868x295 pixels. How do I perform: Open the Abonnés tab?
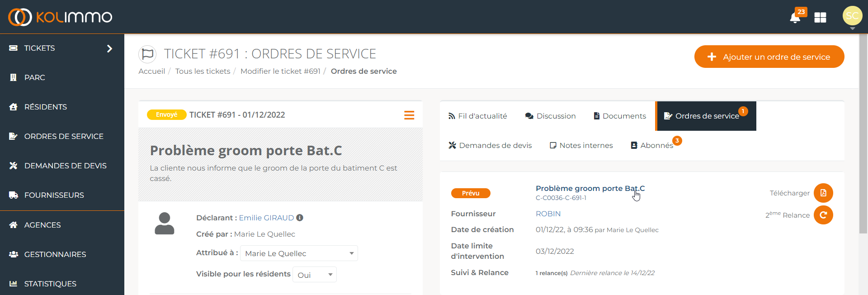click(x=652, y=145)
